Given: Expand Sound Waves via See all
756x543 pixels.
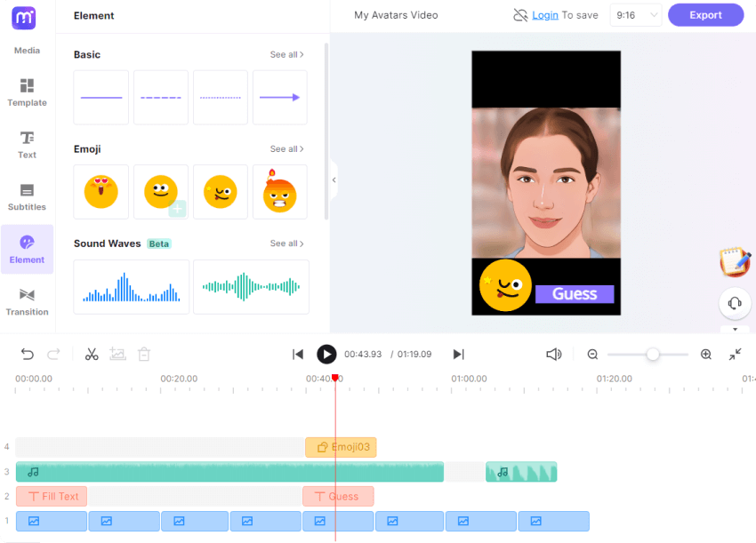Looking at the screenshot, I should tap(286, 244).
